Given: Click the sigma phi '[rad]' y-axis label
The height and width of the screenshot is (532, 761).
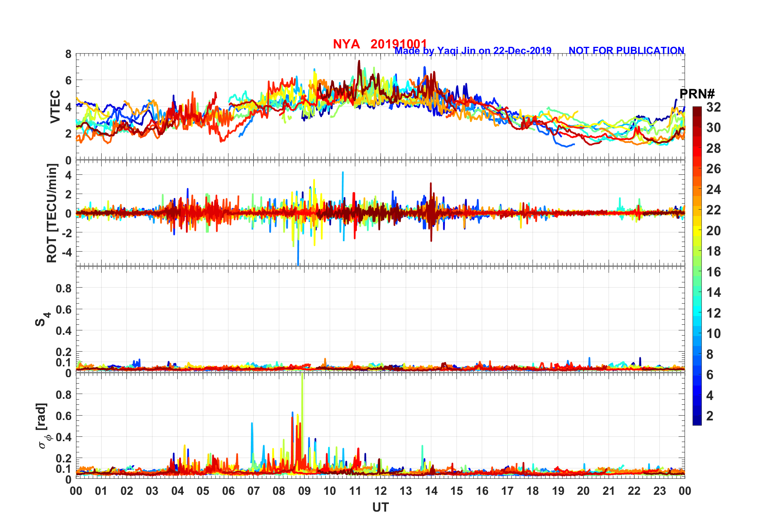Looking at the screenshot, I should 42,426.
